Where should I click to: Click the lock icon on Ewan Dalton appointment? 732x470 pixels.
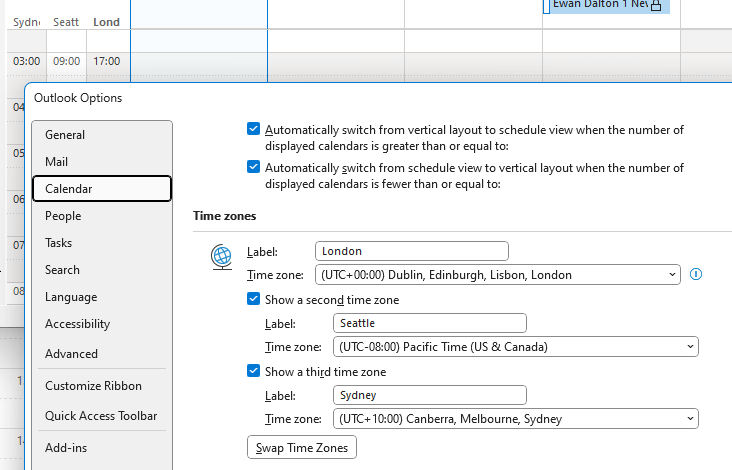point(656,5)
